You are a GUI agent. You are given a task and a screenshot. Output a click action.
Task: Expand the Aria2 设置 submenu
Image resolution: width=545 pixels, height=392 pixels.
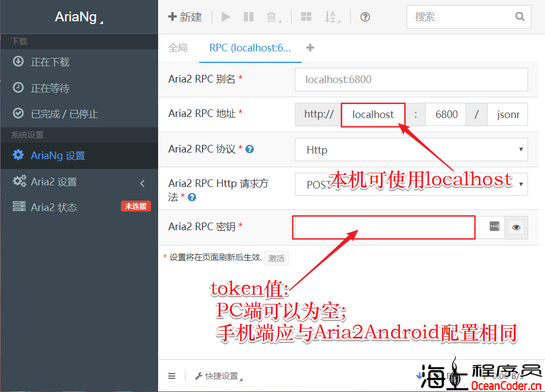pos(79,182)
